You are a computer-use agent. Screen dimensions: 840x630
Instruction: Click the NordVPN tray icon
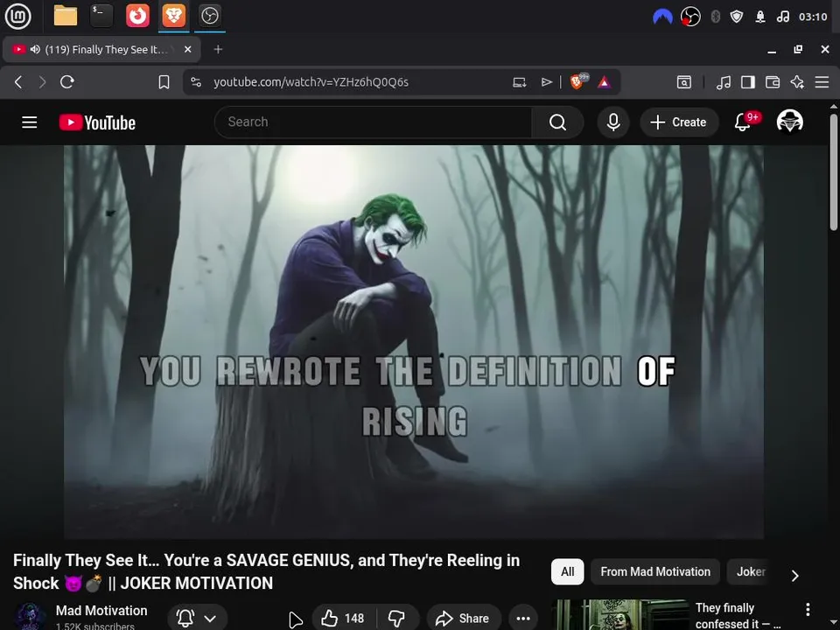662,17
